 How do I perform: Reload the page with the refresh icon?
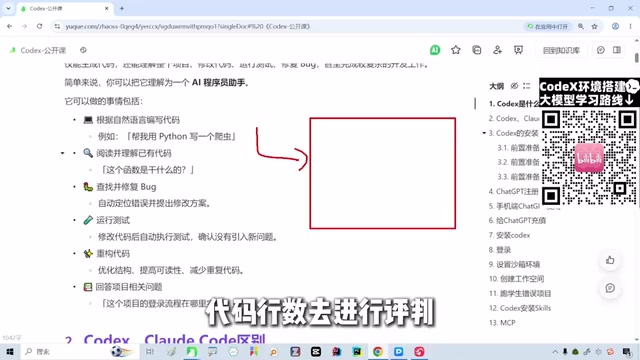pos(40,26)
